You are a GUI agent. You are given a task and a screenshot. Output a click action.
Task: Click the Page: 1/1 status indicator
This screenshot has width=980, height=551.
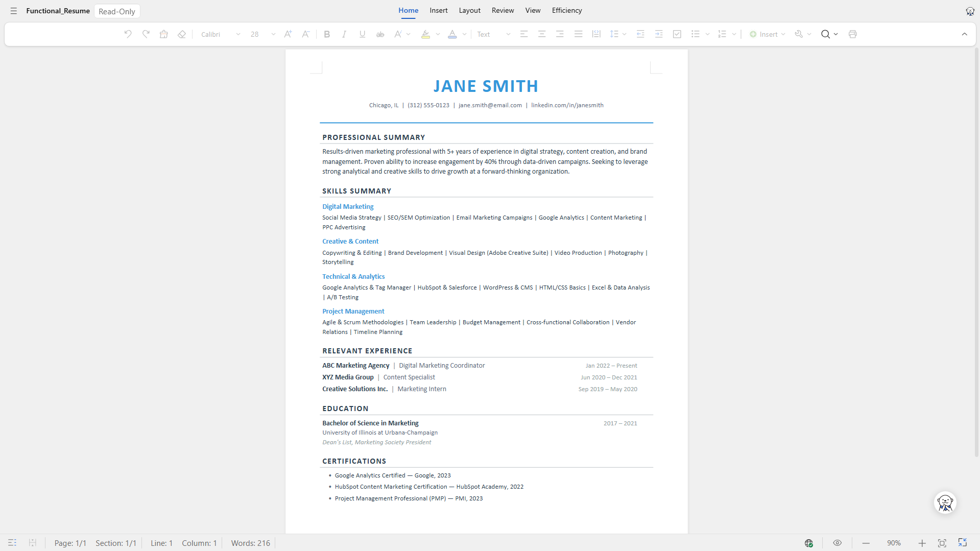click(70, 543)
